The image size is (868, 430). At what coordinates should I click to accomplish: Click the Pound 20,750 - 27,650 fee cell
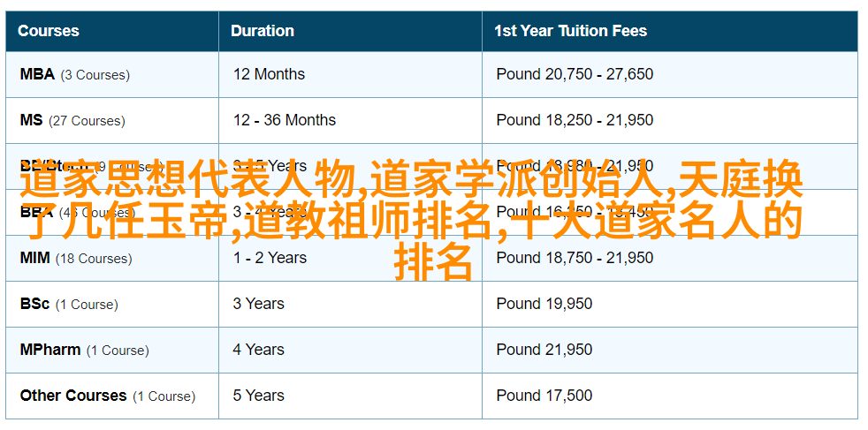(575, 74)
